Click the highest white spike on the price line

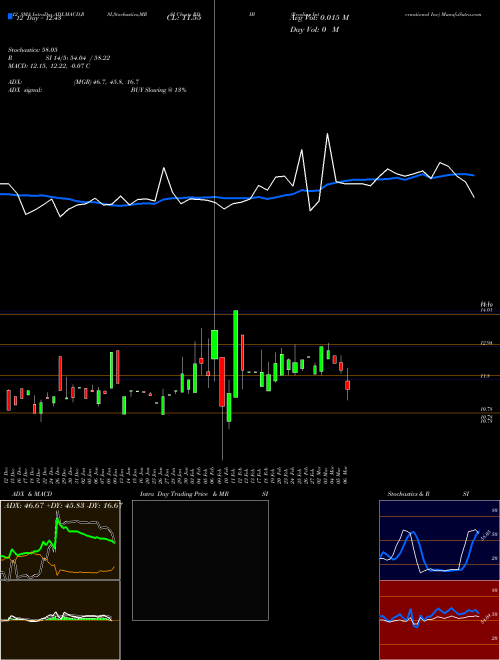[327, 135]
